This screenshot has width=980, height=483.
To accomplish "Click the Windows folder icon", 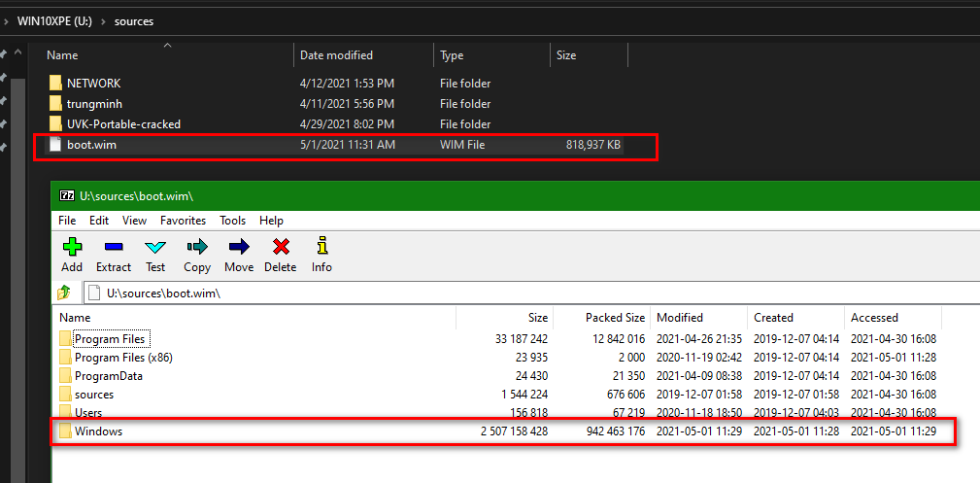I will (66, 431).
